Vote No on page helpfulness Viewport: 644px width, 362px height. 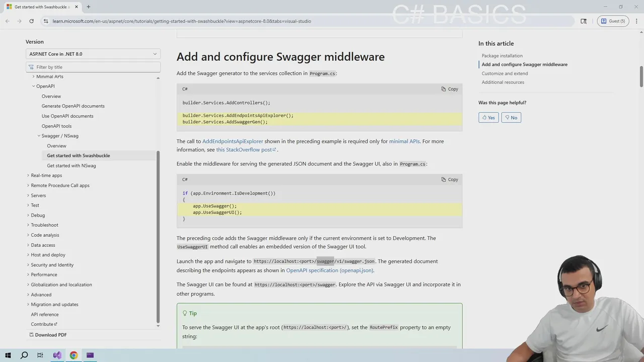511,118
